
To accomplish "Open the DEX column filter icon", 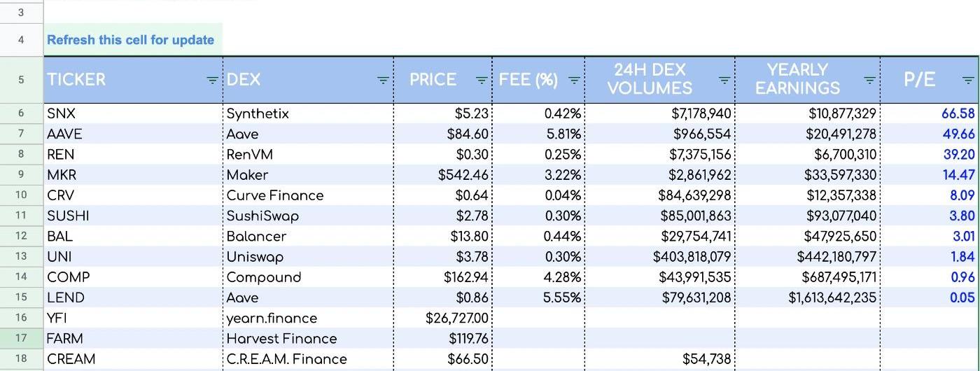I will click(383, 80).
